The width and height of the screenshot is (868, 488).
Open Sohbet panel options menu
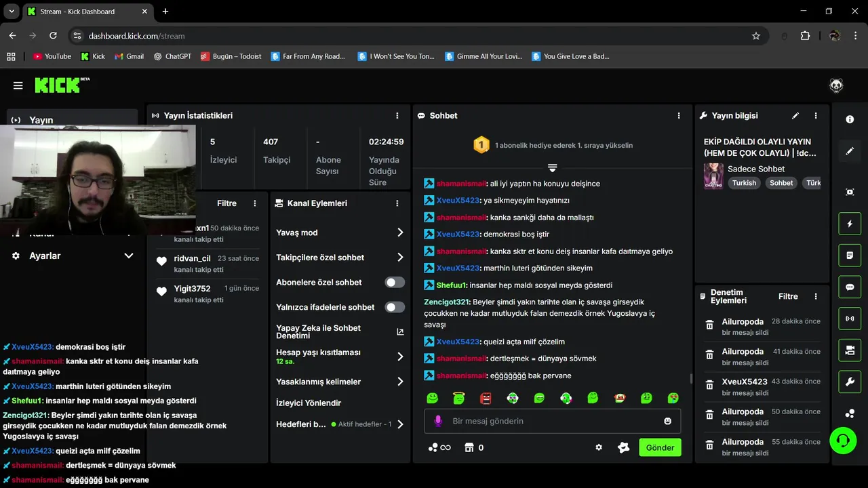(x=679, y=116)
